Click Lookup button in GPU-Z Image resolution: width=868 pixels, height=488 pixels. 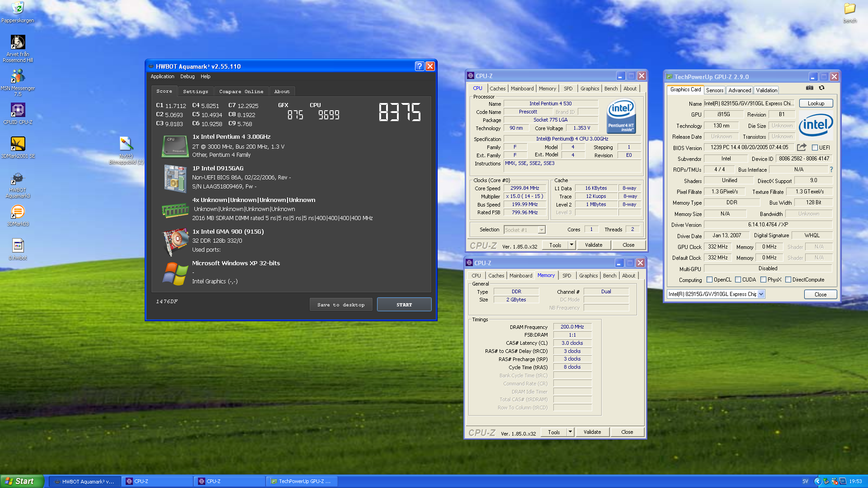816,103
